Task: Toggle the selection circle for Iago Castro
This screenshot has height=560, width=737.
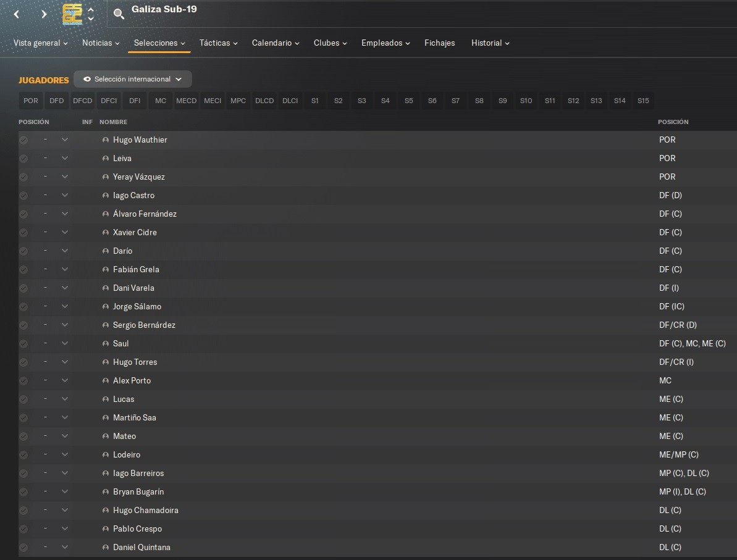Action: (x=23, y=196)
